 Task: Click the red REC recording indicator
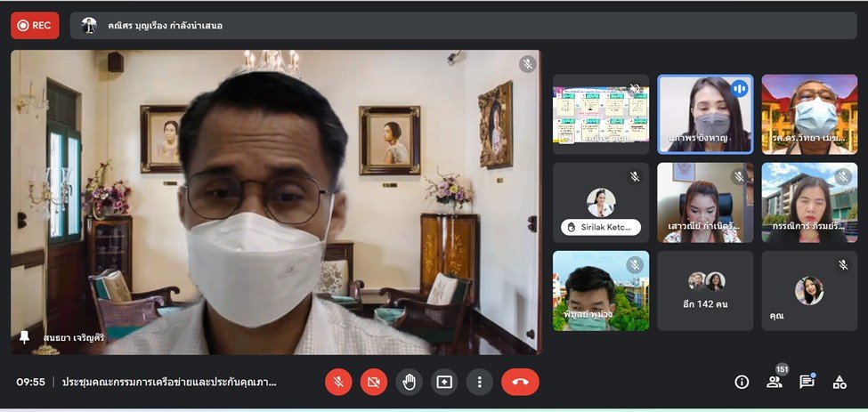click(35, 25)
